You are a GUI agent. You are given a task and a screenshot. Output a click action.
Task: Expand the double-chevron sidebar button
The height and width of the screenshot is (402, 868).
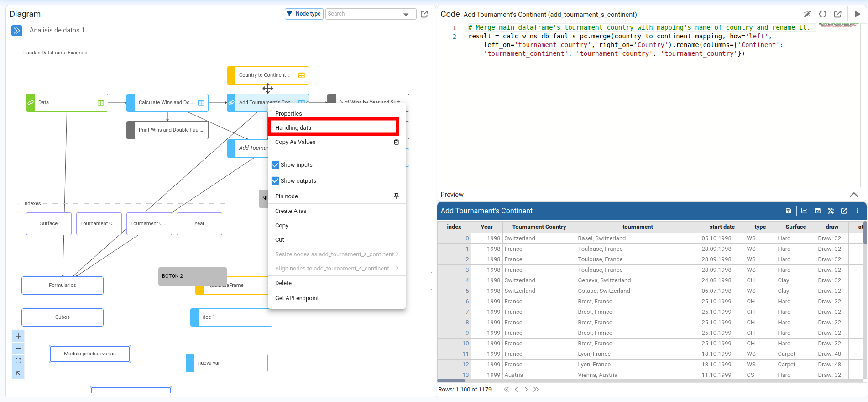[x=17, y=31]
